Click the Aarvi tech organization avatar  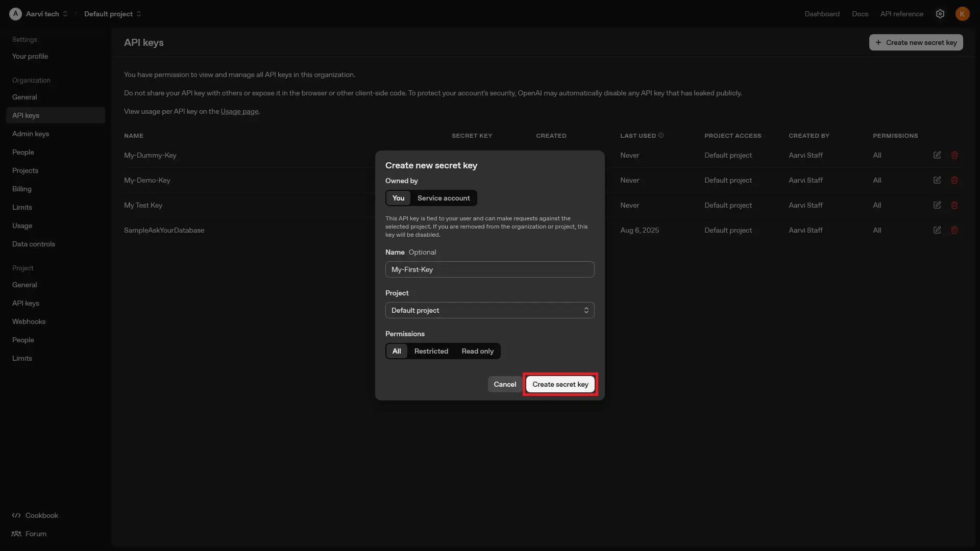(x=15, y=14)
